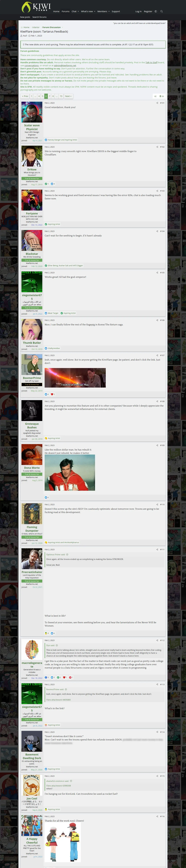The image size is (186, 868).
Task: Click the share icon on post #115
Action: point(157,776)
